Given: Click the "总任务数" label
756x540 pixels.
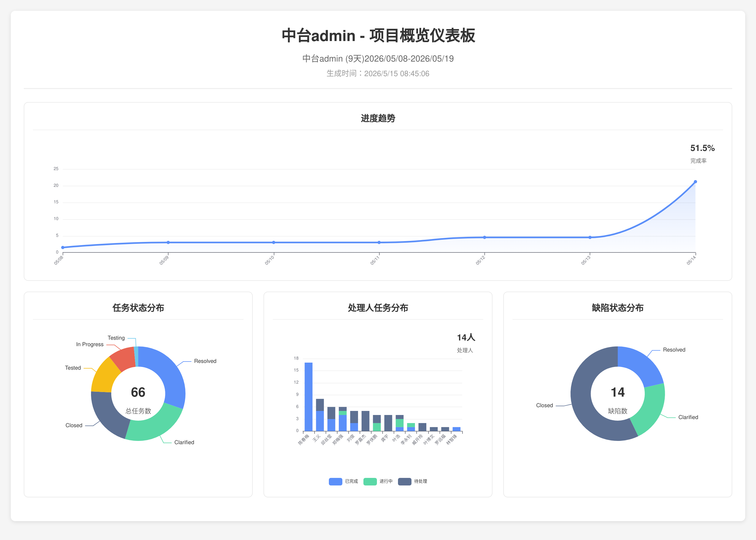Looking at the screenshot, I should (138, 411).
